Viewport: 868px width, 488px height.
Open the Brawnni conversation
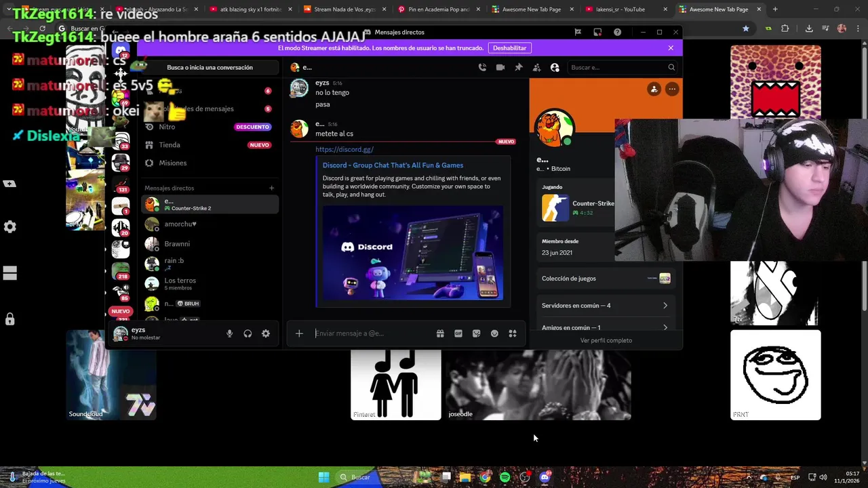point(210,244)
